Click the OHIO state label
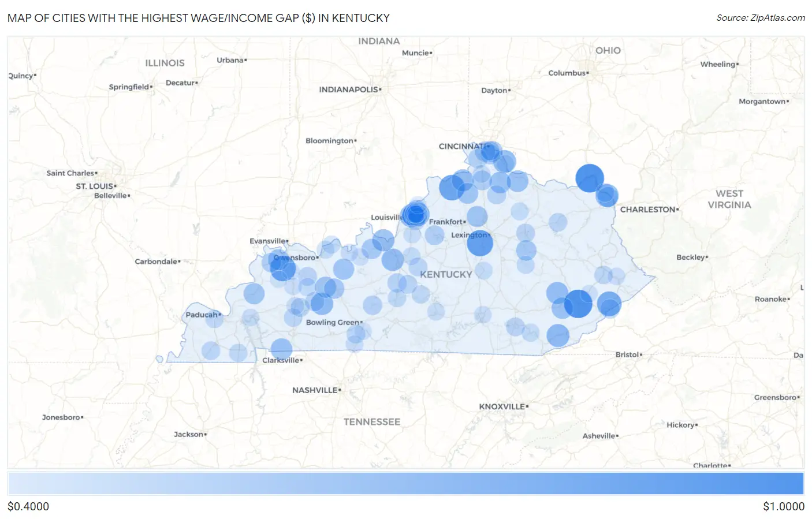This screenshot has height=519, width=812. coord(608,50)
